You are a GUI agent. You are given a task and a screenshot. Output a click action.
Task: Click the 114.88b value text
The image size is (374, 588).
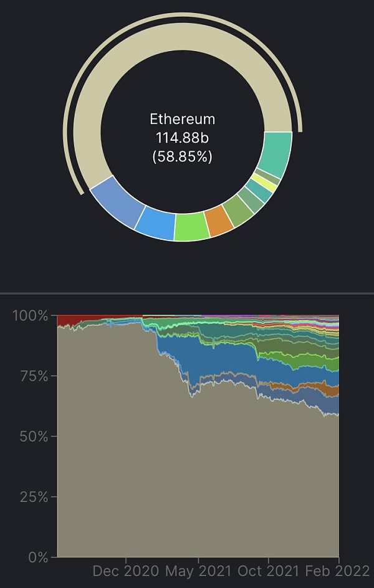(x=182, y=138)
